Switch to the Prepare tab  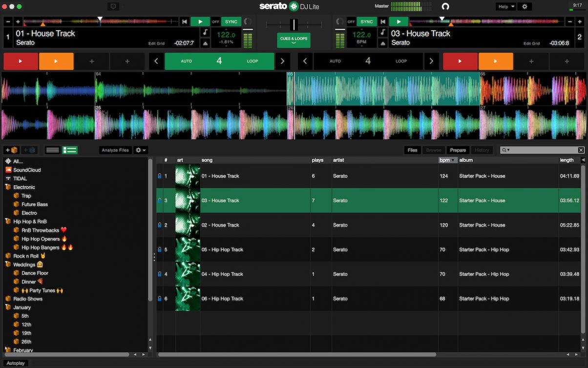tap(458, 150)
